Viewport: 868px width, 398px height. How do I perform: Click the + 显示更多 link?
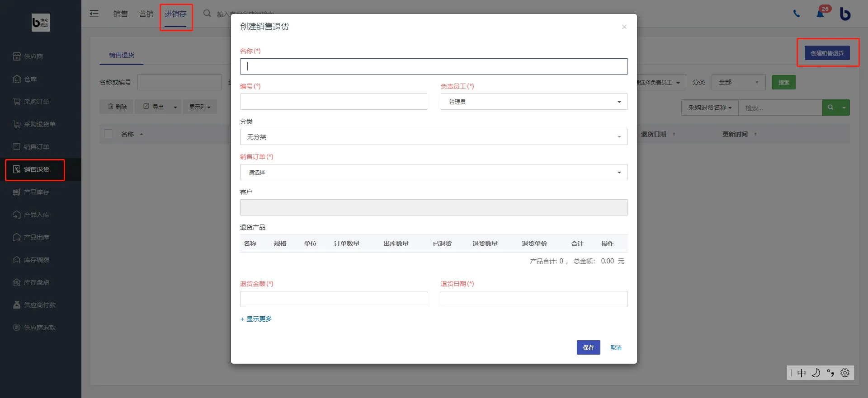pos(256,319)
